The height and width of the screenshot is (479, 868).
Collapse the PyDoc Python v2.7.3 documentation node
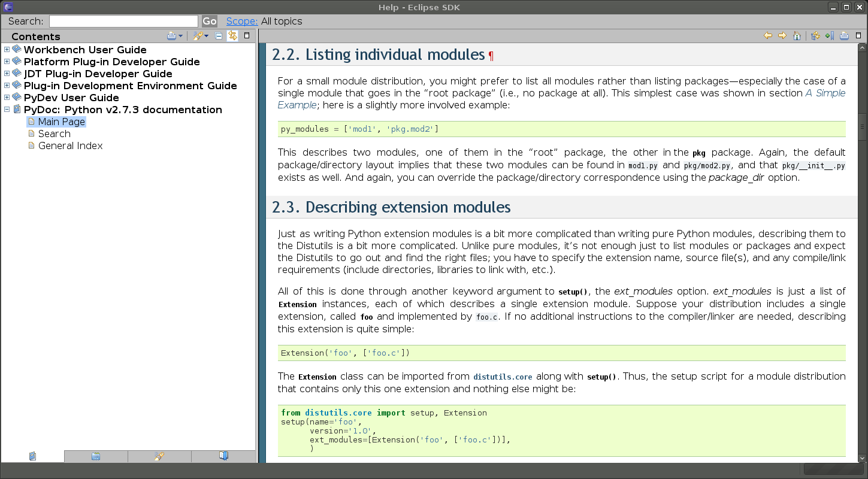pyautogui.click(x=7, y=110)
